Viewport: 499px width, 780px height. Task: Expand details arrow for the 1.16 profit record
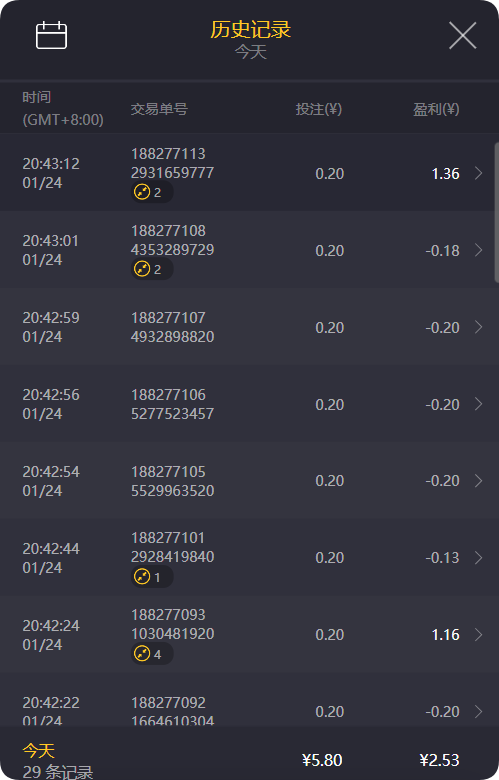tap(479, 635)
